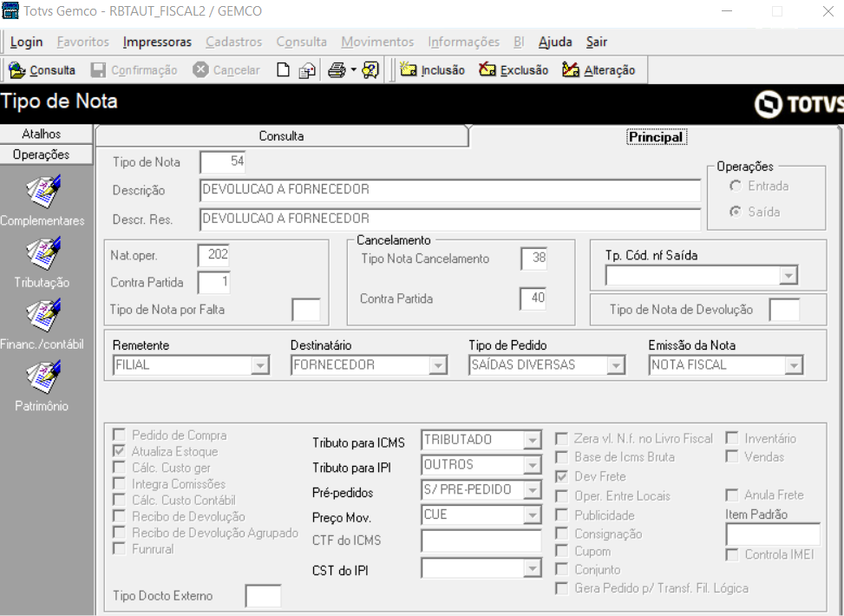
Task: Click the Confirmação floppy disk icon
Action: [x=98, y=70]
